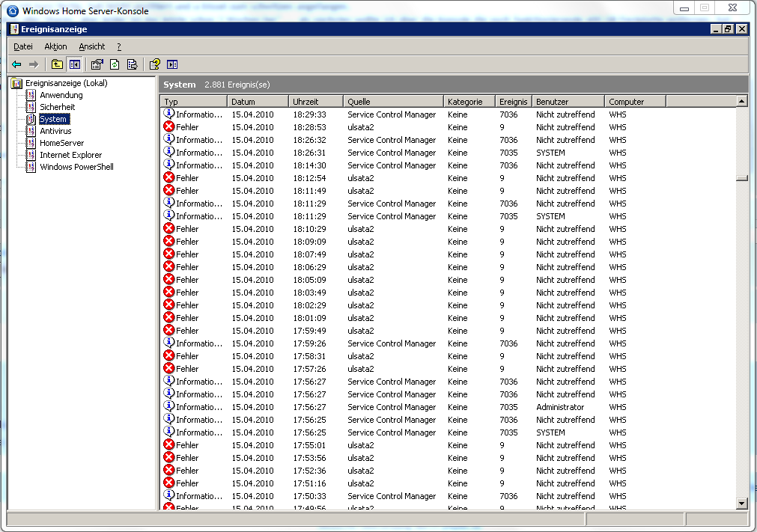This screenshot has height=532, width=757.
Task: Click 'Service Control Manager' on the 18:14:30 row
Action: [x=392, y=165]
